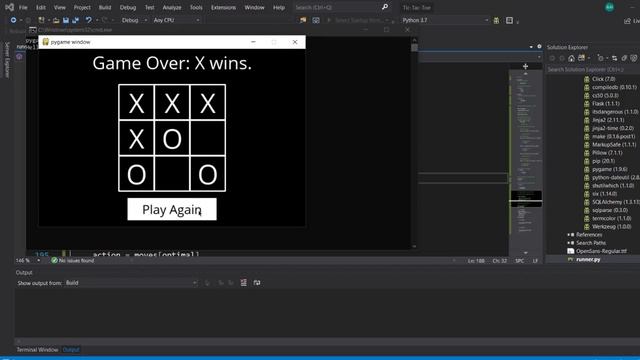Click the pygame window title icon
This screenshot has width=640, height=360.
(45, 42)
